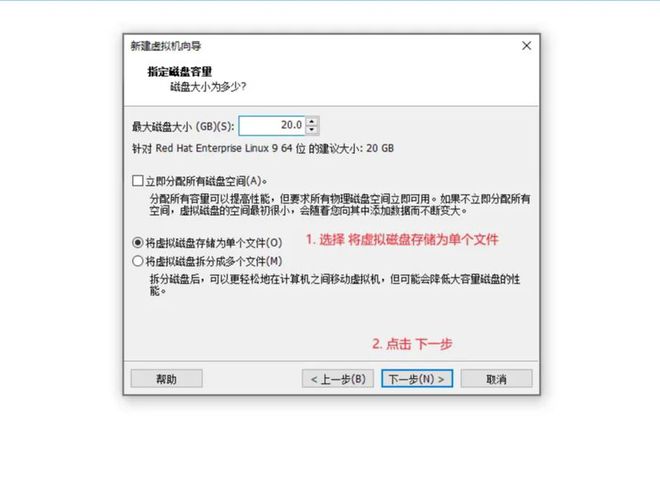Go back with the < 上一步(B) button
Viewport: 660px width, 495px height.
click(338, 379)
